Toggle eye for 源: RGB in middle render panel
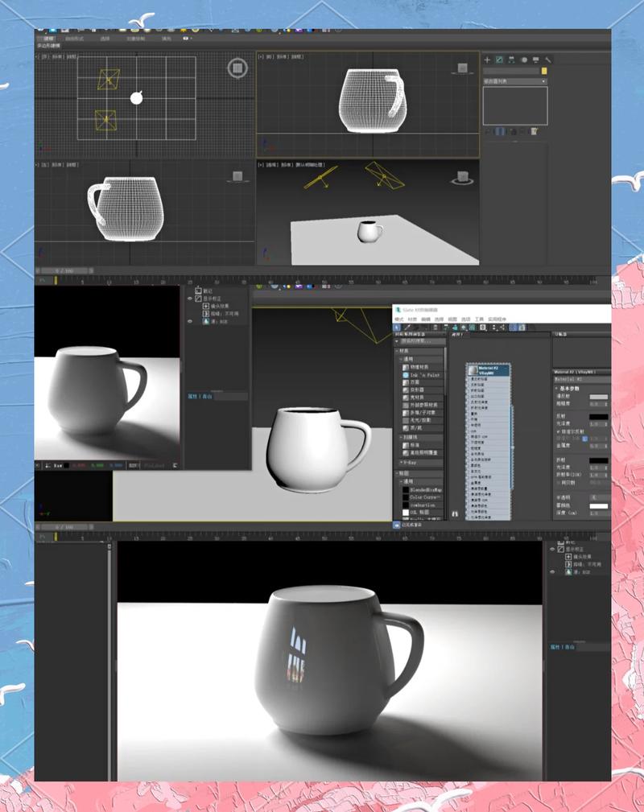 pos(190,321)
